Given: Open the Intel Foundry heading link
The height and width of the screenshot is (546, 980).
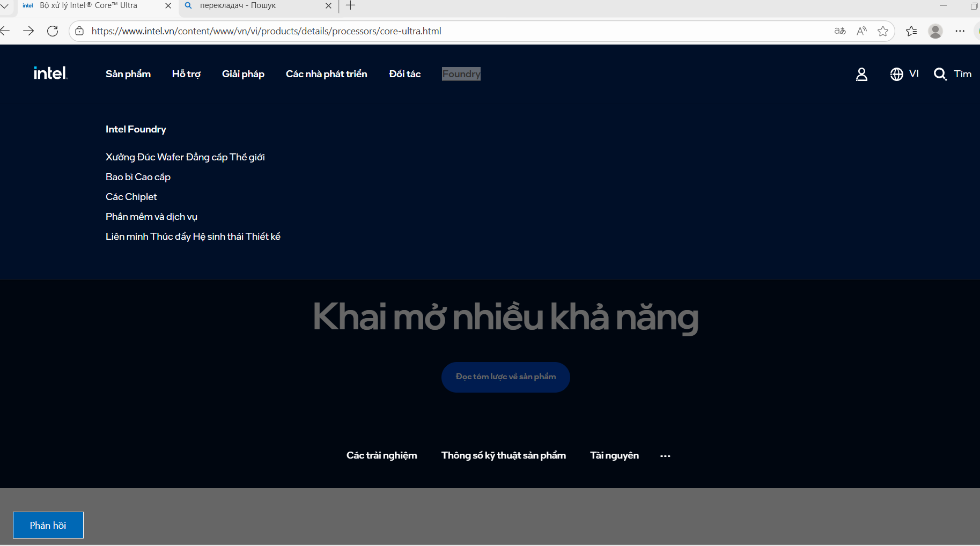Looking at the screenshot, I should tap(136, 129).
